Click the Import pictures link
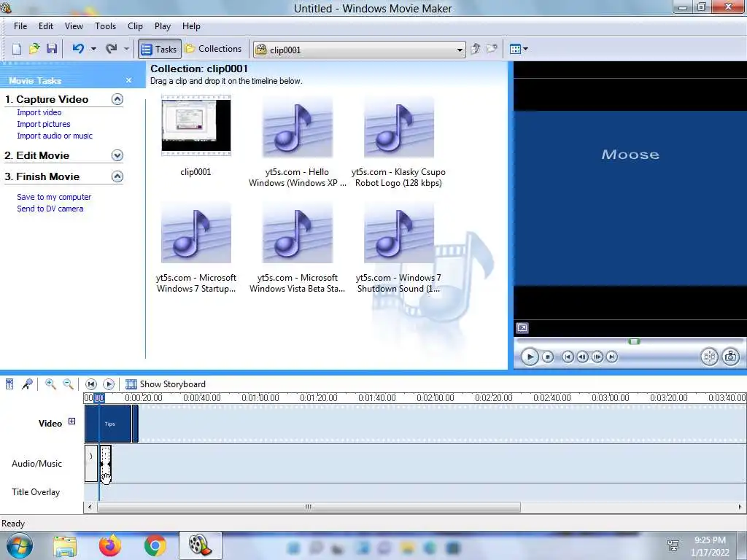Screen dimensions: 747x560 [43, 124]
